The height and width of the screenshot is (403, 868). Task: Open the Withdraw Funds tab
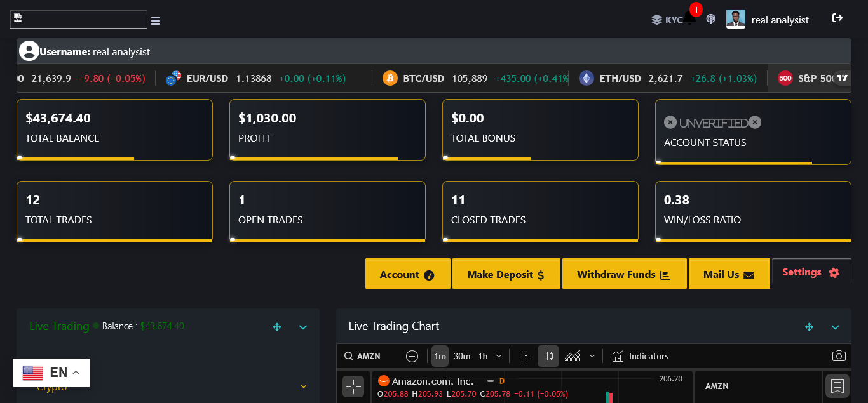click(x=625, y=274)
